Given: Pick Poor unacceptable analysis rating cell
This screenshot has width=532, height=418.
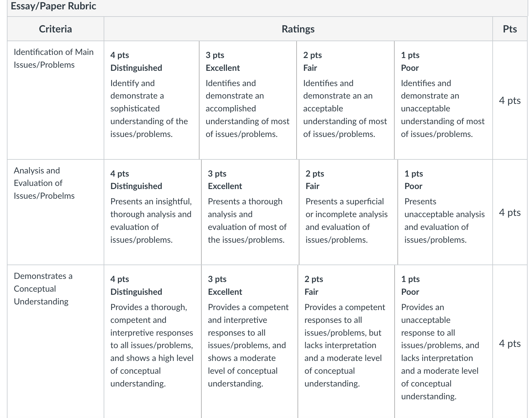Looking at the screenshot, I should 445,212.
